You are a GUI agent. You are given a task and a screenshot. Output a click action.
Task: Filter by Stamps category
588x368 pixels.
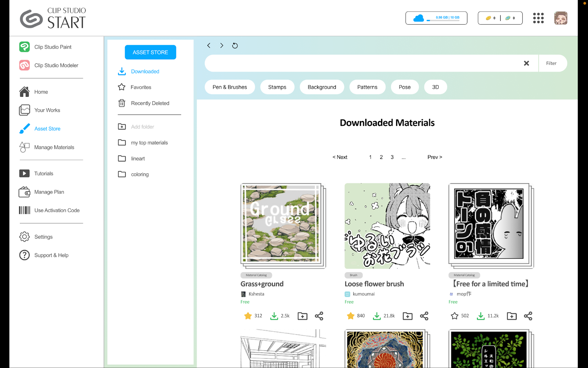pos(277,87)
